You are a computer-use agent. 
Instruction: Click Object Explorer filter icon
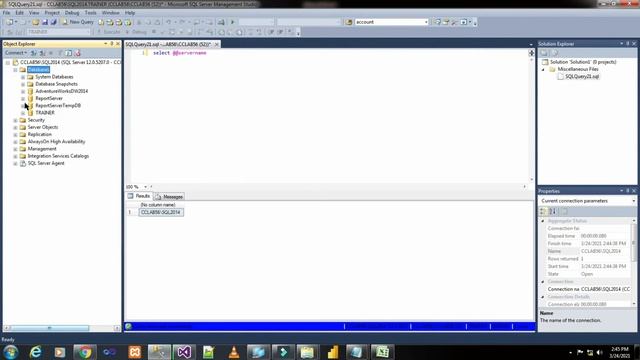pos(60,53)
